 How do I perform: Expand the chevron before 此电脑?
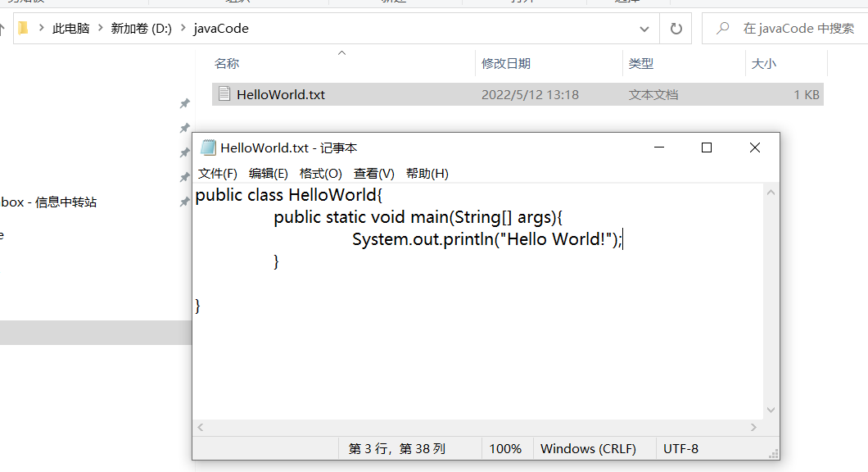point(41,28)
